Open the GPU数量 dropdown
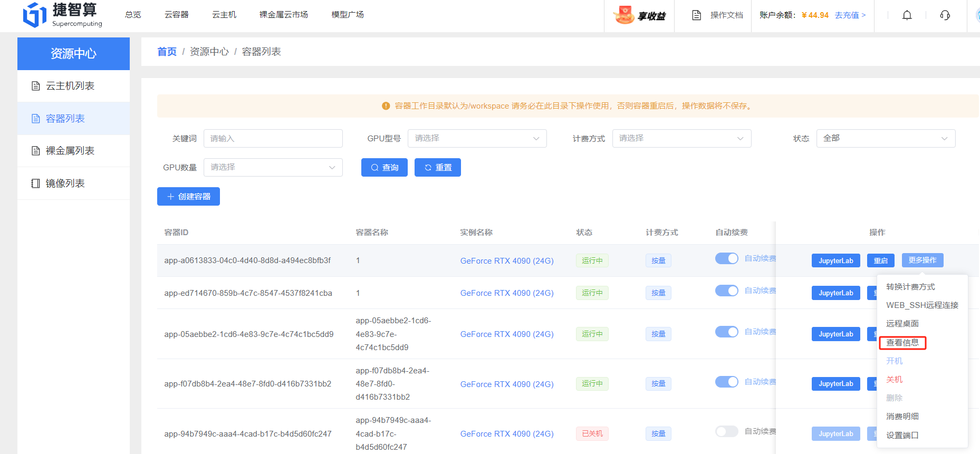 [x=273, y=167]
